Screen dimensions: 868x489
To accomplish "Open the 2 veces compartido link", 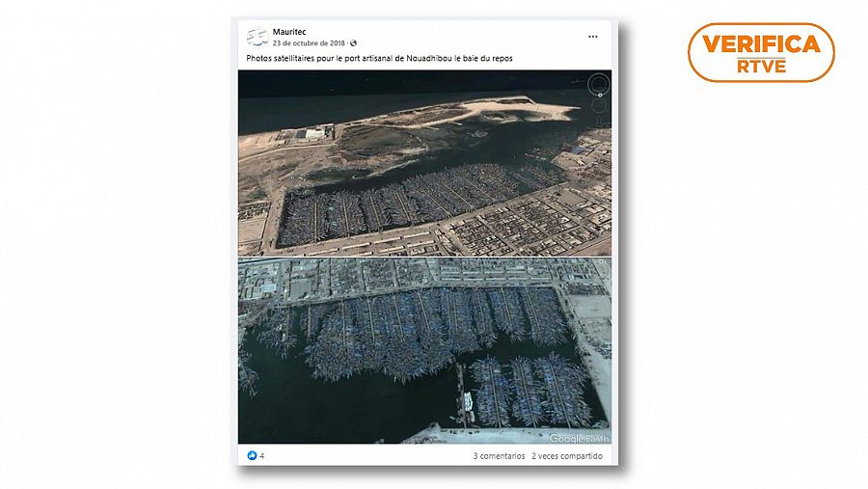I will [567, 456].
